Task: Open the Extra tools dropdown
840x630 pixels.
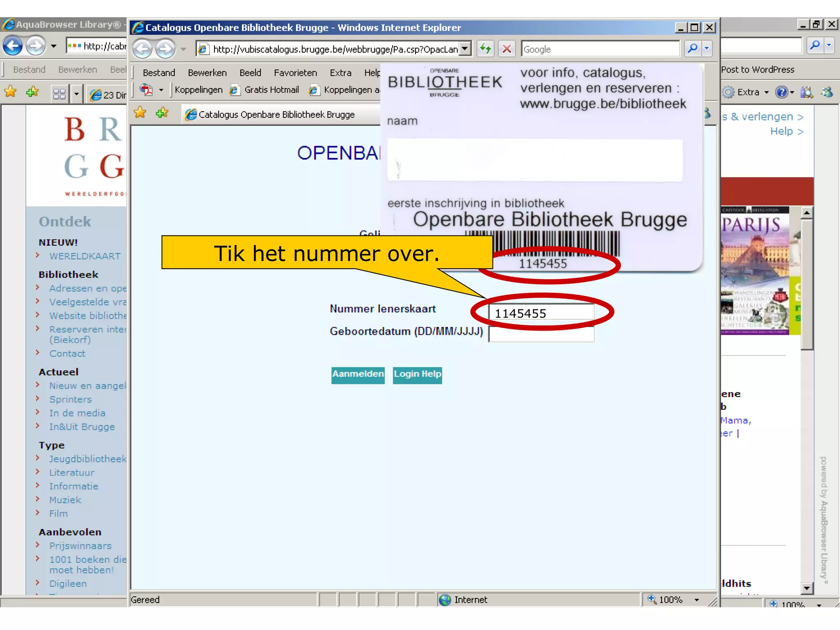Action: [751, 92]
